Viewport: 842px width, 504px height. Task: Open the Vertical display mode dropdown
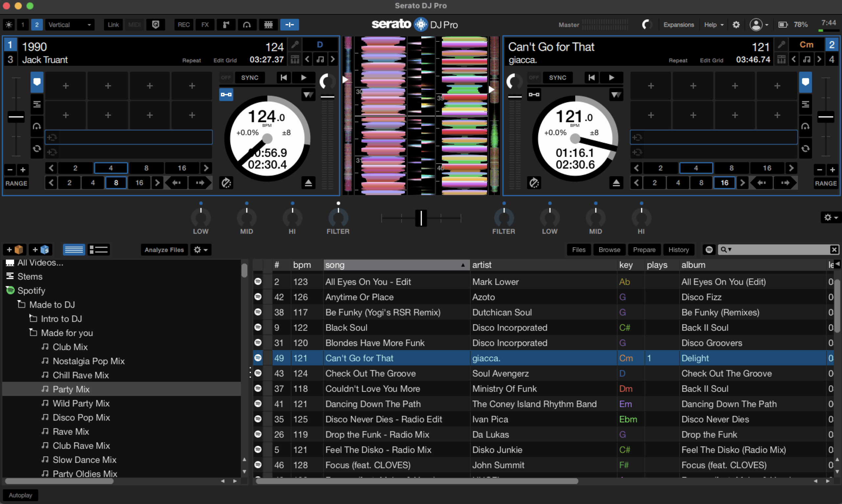coord(70,25)
